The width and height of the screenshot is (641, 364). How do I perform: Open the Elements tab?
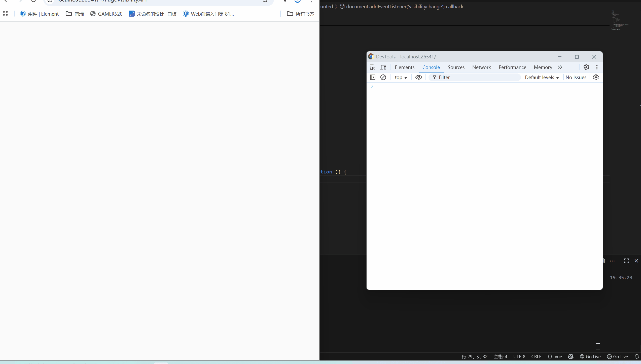click(405, 67)
